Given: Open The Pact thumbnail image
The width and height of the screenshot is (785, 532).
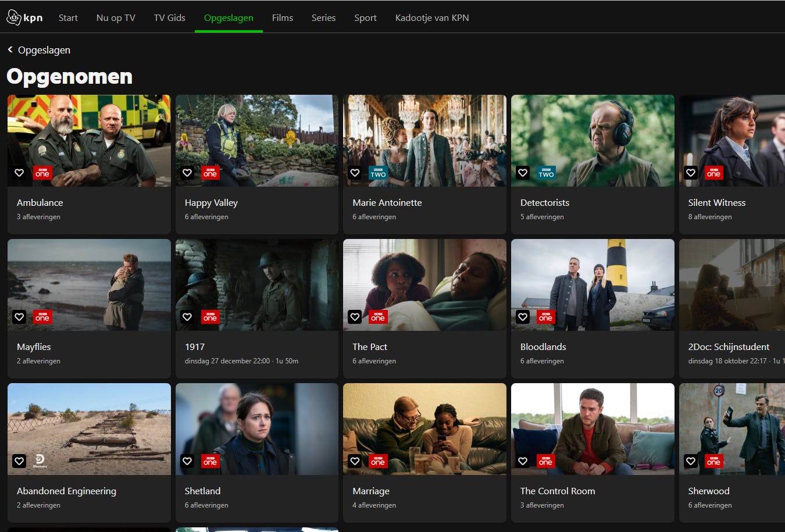Looking at the screenshot, I should click(x=424, y=285).
